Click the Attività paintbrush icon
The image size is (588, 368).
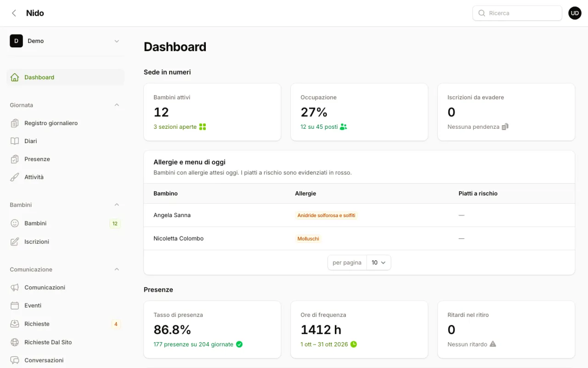15,177
